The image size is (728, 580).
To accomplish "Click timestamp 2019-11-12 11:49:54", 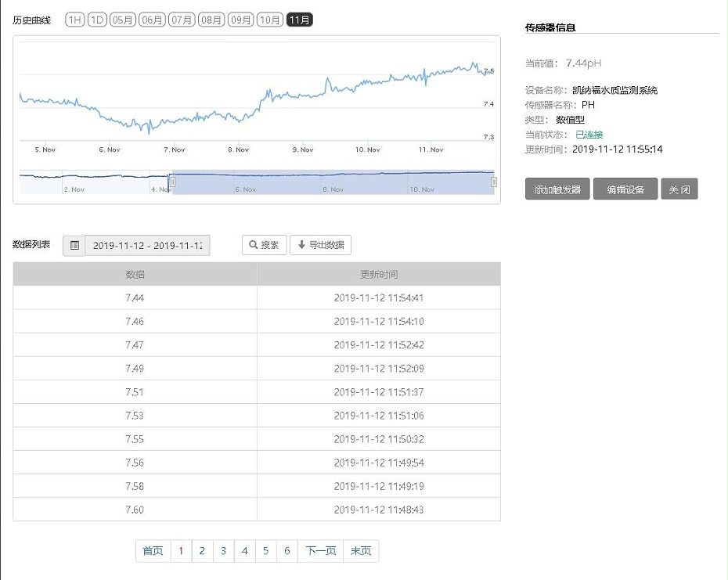I will coord(379,463).
